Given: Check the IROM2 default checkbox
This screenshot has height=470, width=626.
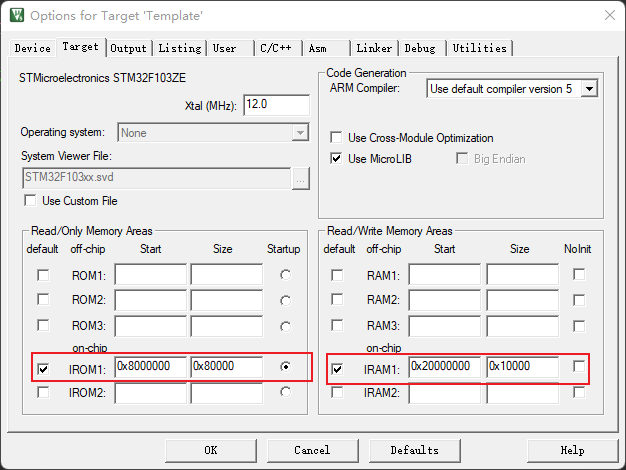Looking at the screenshot, I should pyautogui.click(x=43, y=392).
